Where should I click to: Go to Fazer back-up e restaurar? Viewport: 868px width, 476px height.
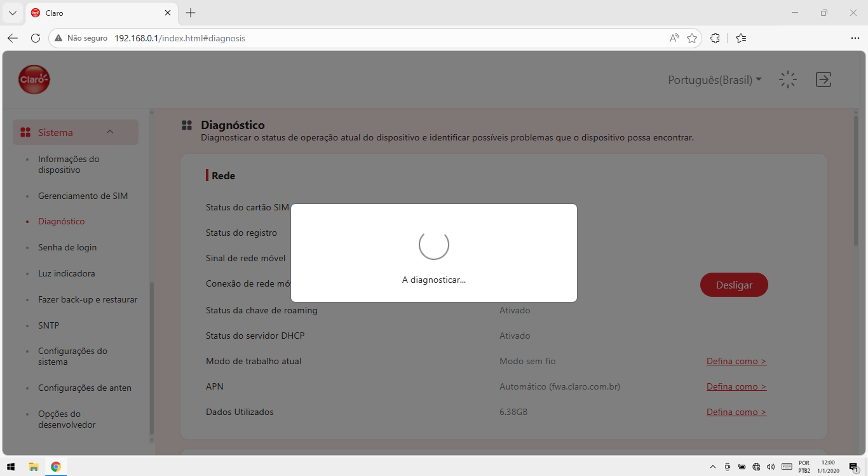(x=88, y=299)
